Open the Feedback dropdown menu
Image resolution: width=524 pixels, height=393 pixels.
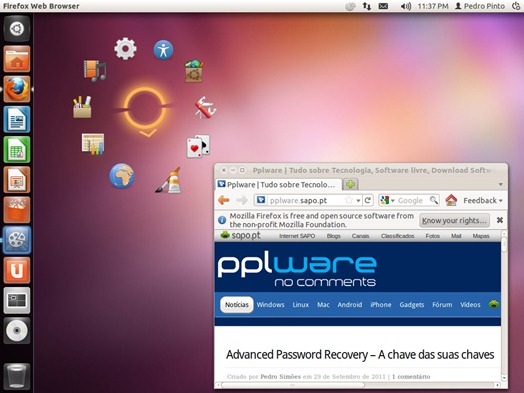pos(483,201)
